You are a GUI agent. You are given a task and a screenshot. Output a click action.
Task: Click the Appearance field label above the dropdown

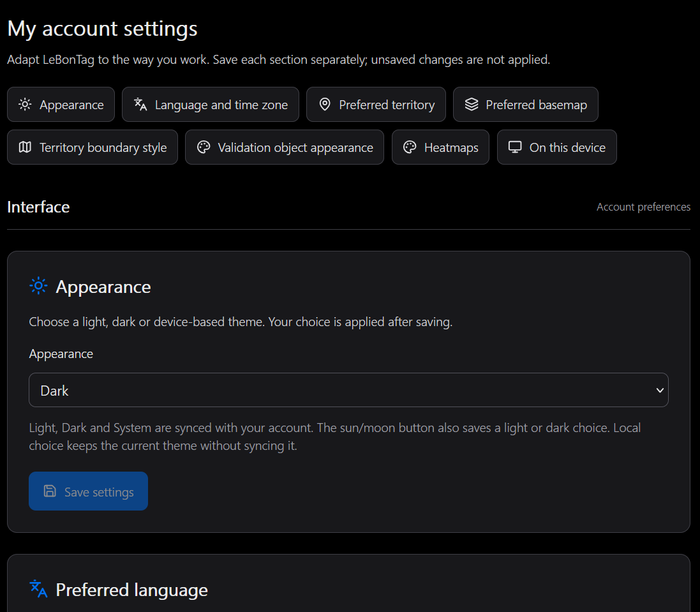[61, 354]
